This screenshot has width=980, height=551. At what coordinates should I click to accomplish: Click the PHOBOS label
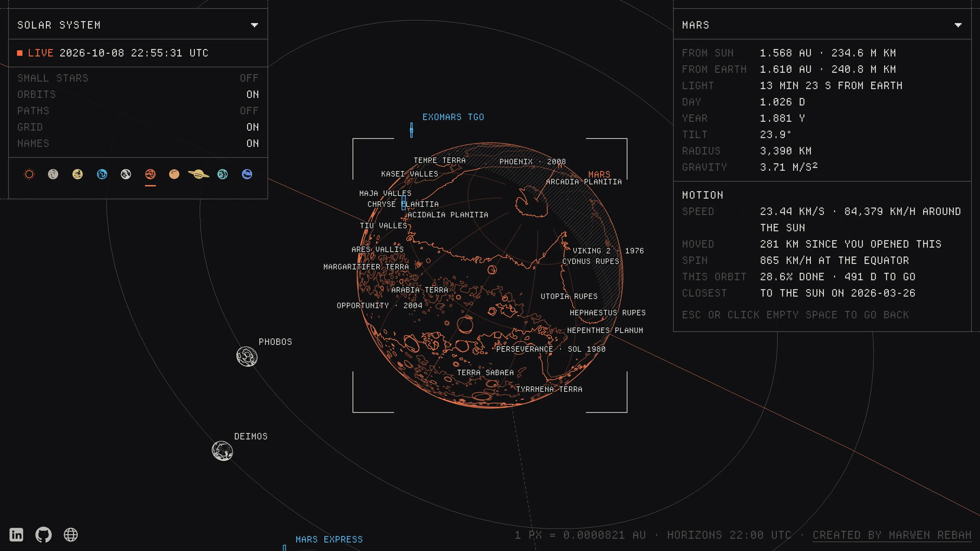tap(275, 342)
